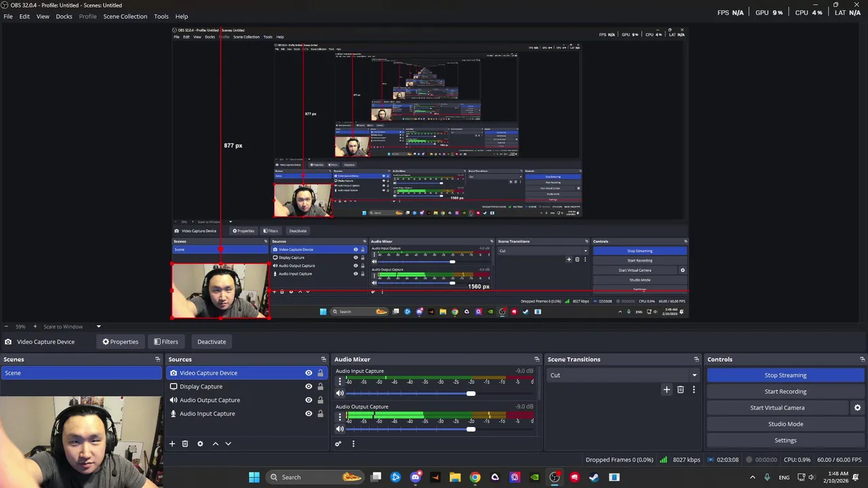Mute Audio Input Capture speaker icon
The width and height of the screenshot is (868, 488).
point(340,393)
